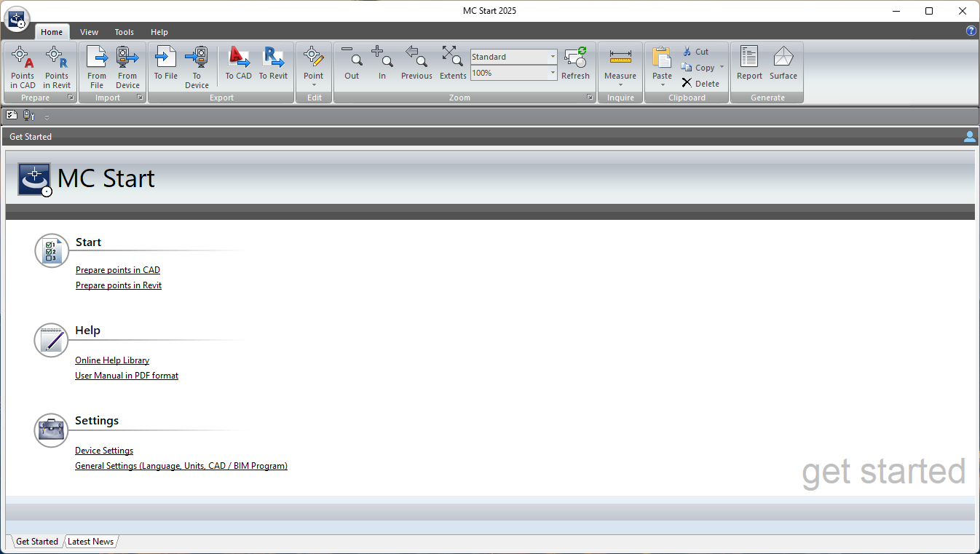Select the Get Started bottom tab
980x554 pixels.
(x=36, y=542)
